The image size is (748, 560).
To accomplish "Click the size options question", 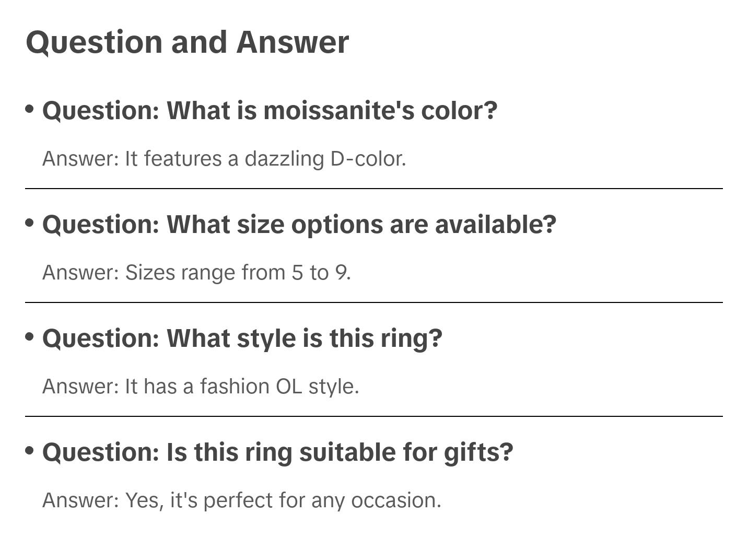I will [x=299, y=225].
